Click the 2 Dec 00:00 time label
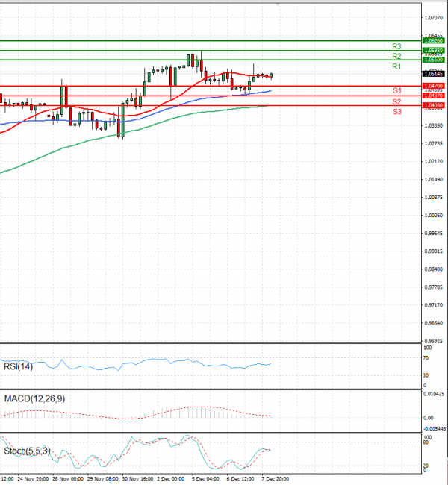This screenshot has width=448, height=485. pyautogui.click(x=171, y=479)
